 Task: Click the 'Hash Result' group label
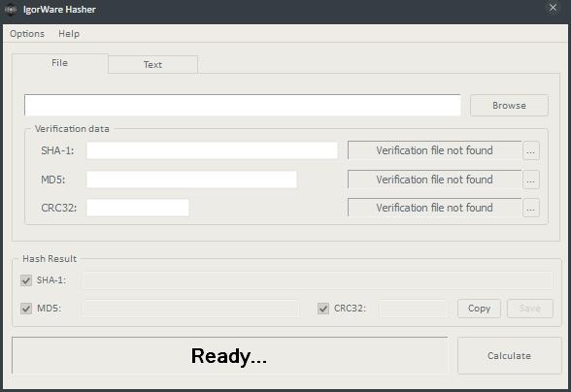click(x=50, y=259)
